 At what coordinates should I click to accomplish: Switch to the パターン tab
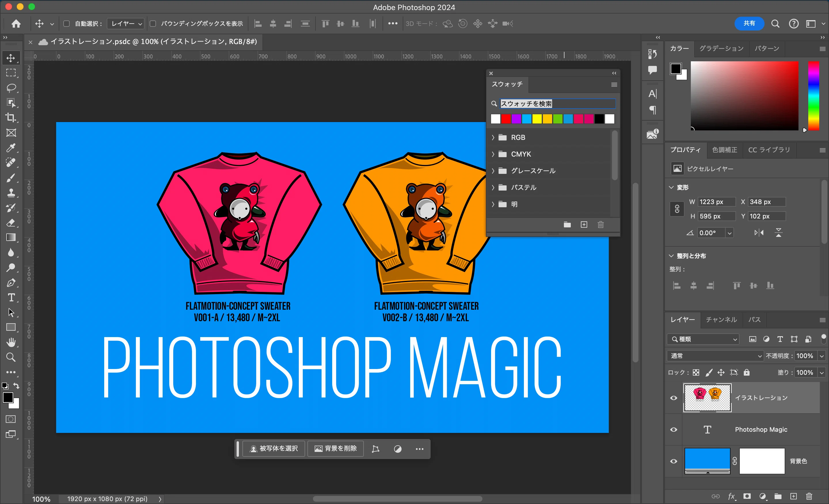[767, 48]
